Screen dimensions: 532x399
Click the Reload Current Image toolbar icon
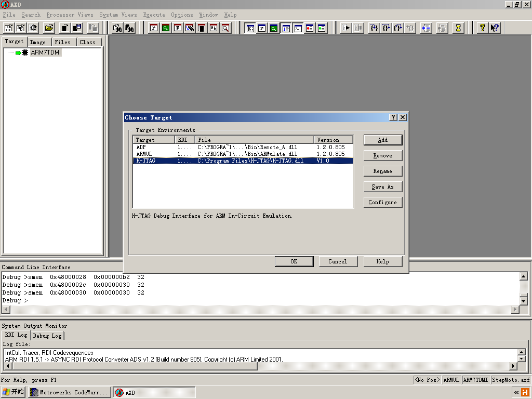click(33, 28)
